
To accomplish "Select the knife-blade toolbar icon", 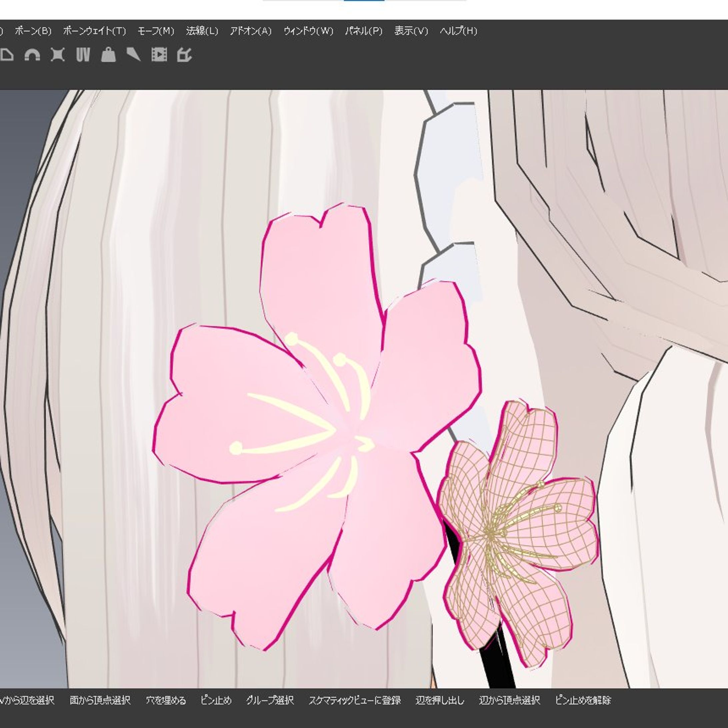I will [x=134, y=55].
